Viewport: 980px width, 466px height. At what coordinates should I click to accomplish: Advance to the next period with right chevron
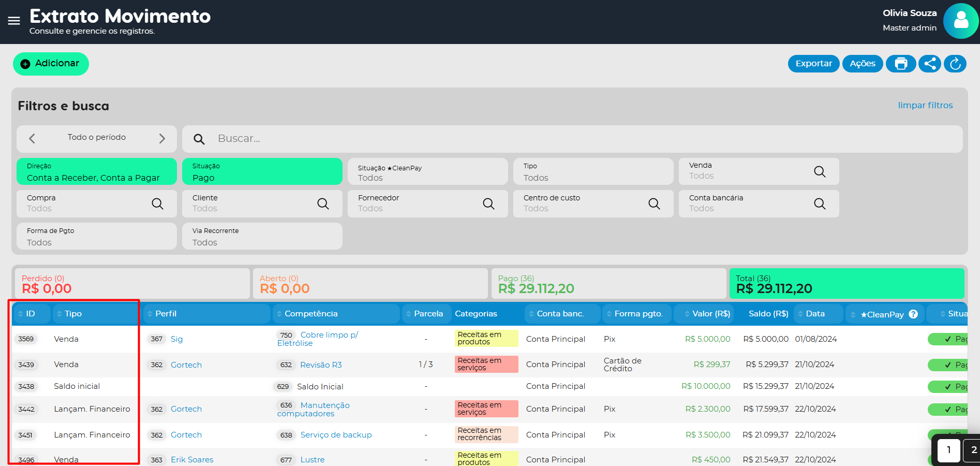(x=162, y=138)
